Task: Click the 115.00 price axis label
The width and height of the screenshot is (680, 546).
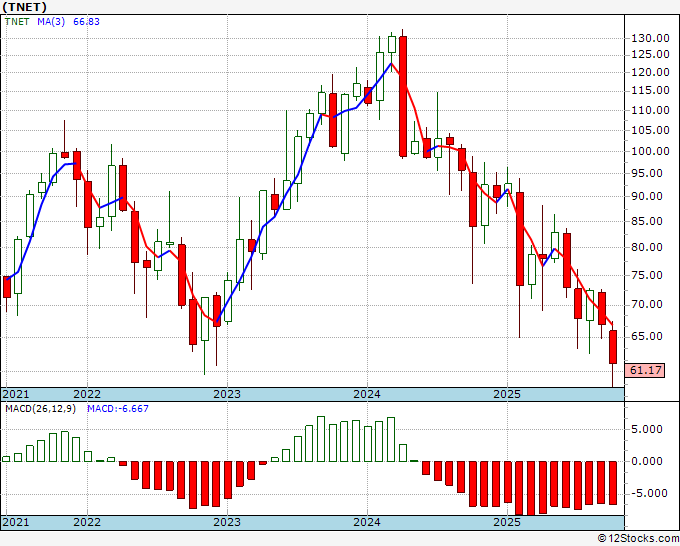Action: point(650,90)
